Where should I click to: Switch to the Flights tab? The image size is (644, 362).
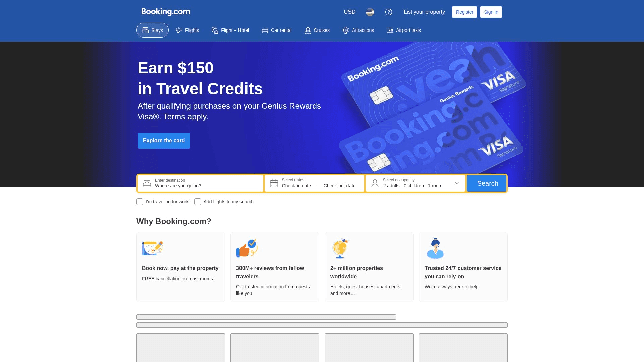click(187, 30)
